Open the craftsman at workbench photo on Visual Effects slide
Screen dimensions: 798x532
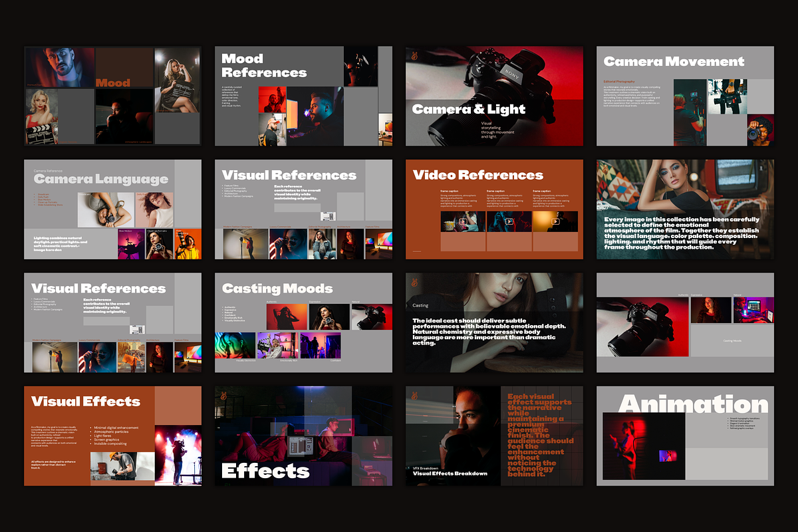123,465
